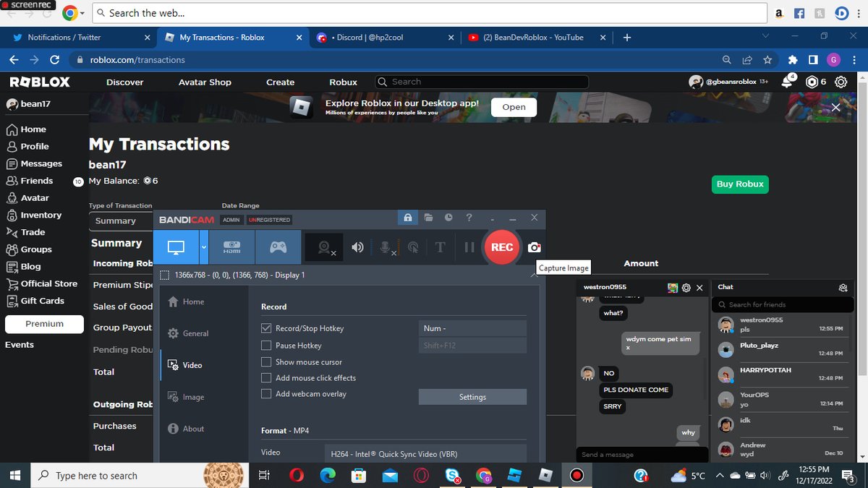
Task: Click the green Buy Robux button
Action: click(740, 184)
